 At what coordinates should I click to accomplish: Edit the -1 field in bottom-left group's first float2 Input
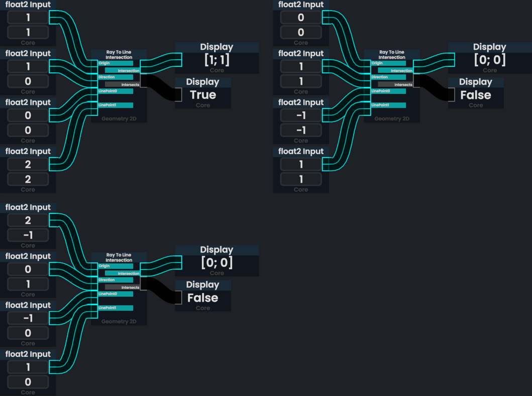pos(28,235)
